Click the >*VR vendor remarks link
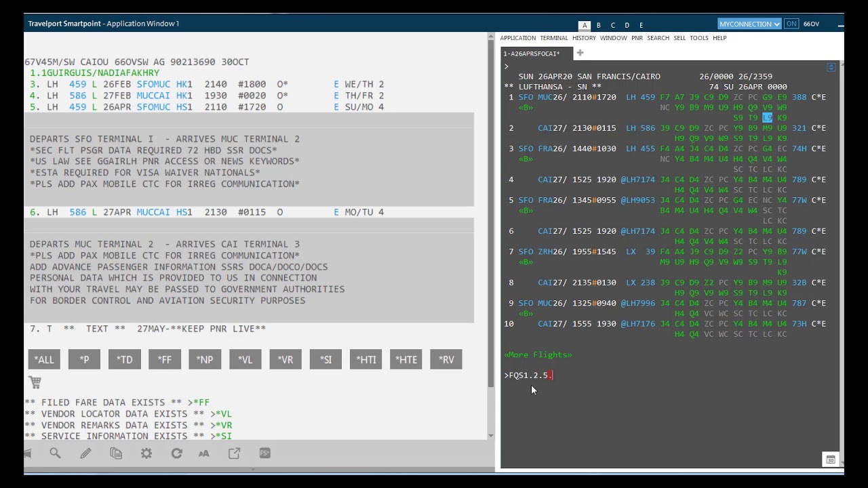The height and width of the screenshot is (488, 868). (x=221, y=425)
